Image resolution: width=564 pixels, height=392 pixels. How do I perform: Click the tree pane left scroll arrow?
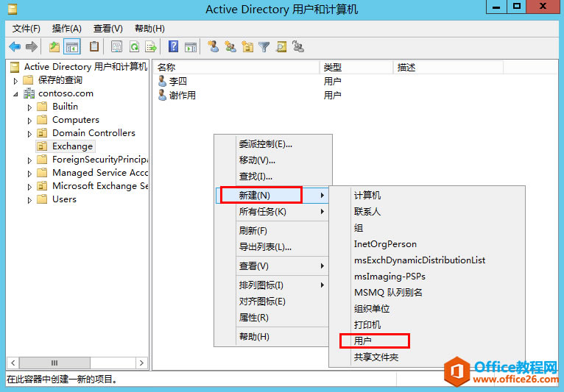point(13,363)
